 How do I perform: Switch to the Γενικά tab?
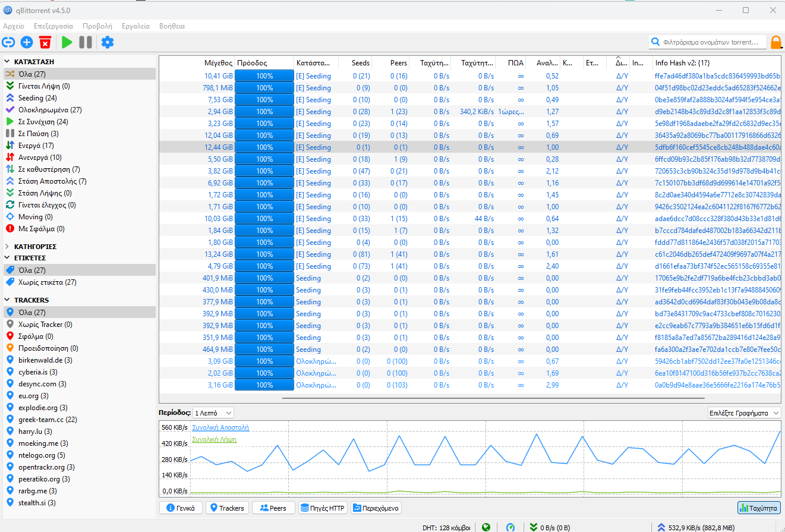[x=181, y=508]
